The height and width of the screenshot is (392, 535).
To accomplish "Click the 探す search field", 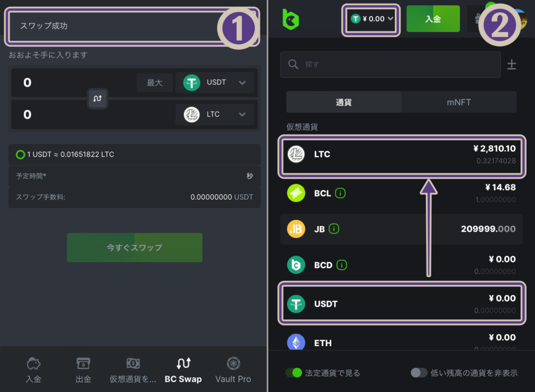I will [390, 64].
